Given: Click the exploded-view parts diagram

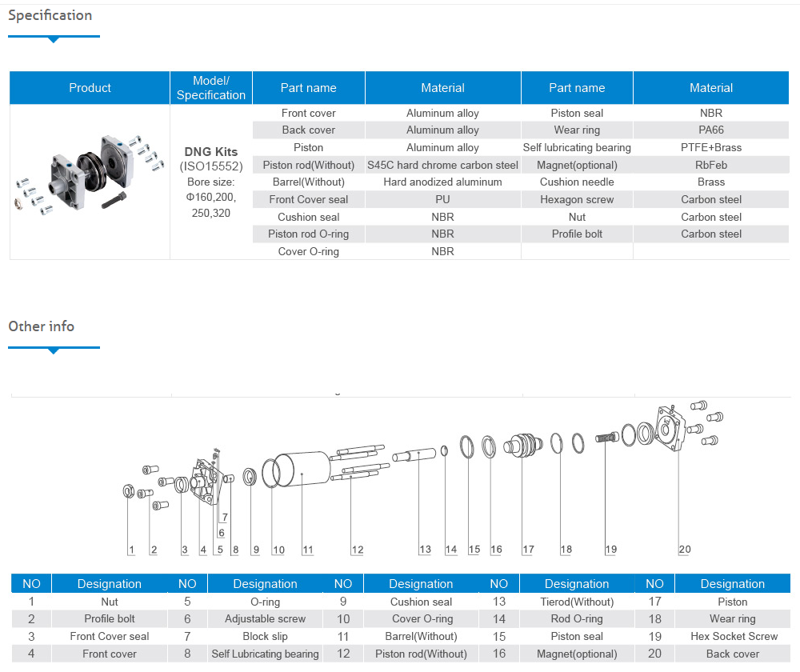Looking at the screenshot, I should tap(422, 478).
